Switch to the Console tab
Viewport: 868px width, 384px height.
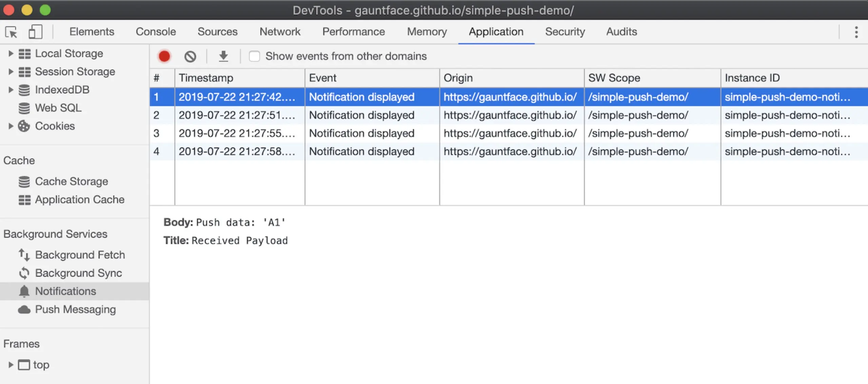click(156, 32)
